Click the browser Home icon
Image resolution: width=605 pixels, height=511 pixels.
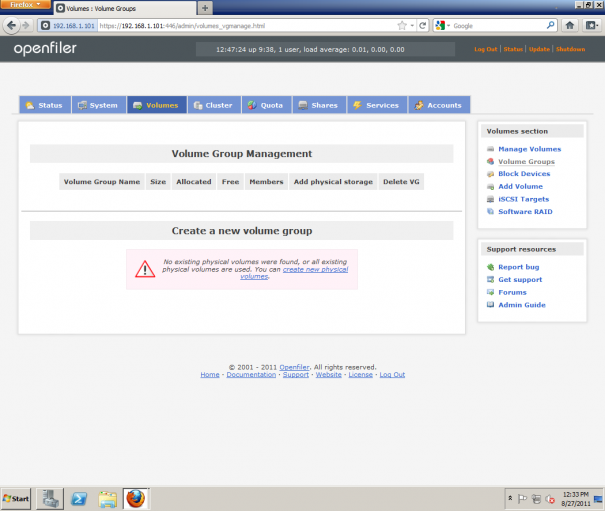[570, 25]
